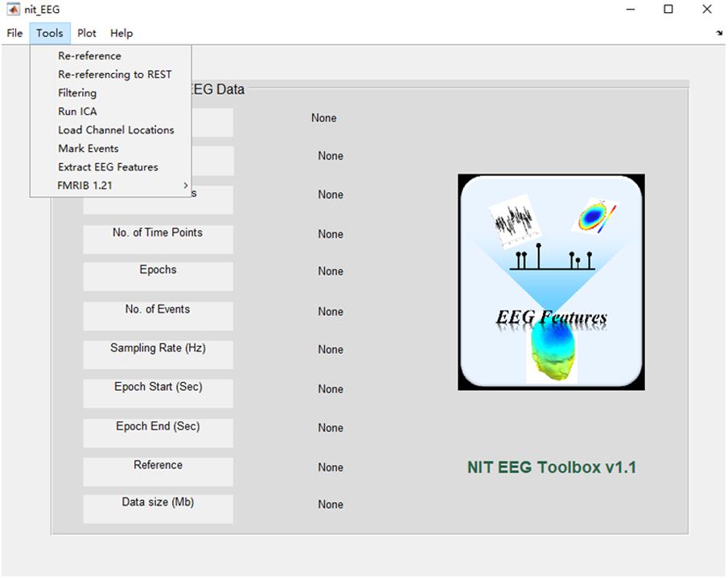Click the Sampling Rate (Hz) label
The width and height of the screenshot is (728, 579).
[x=158, y=355]
